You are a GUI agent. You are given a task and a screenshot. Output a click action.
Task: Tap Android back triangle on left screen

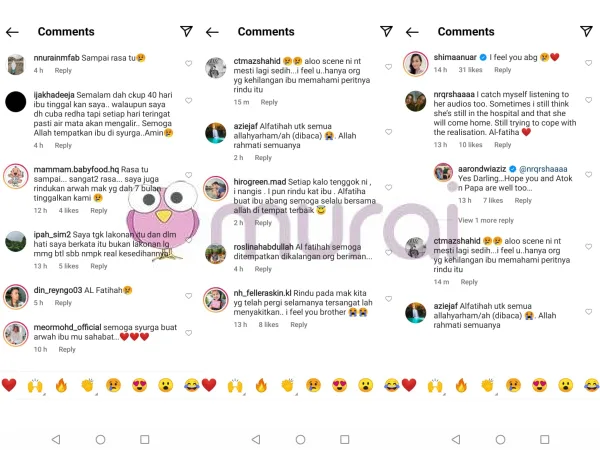(56, 439)
